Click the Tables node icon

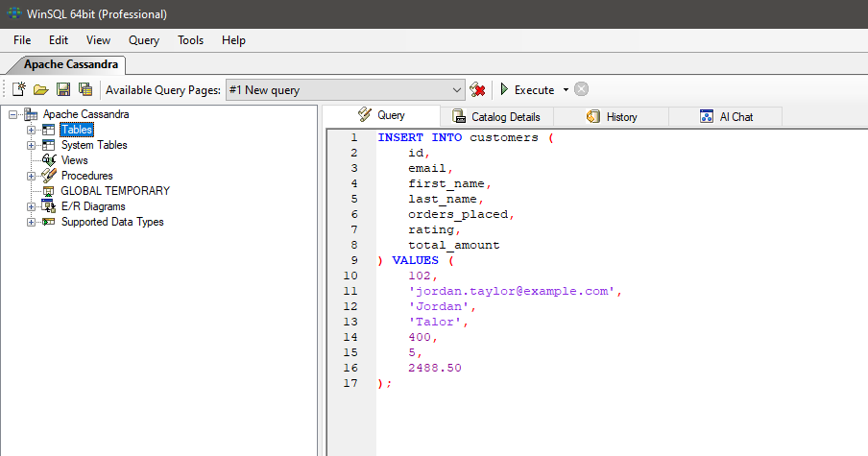[49, 130]
